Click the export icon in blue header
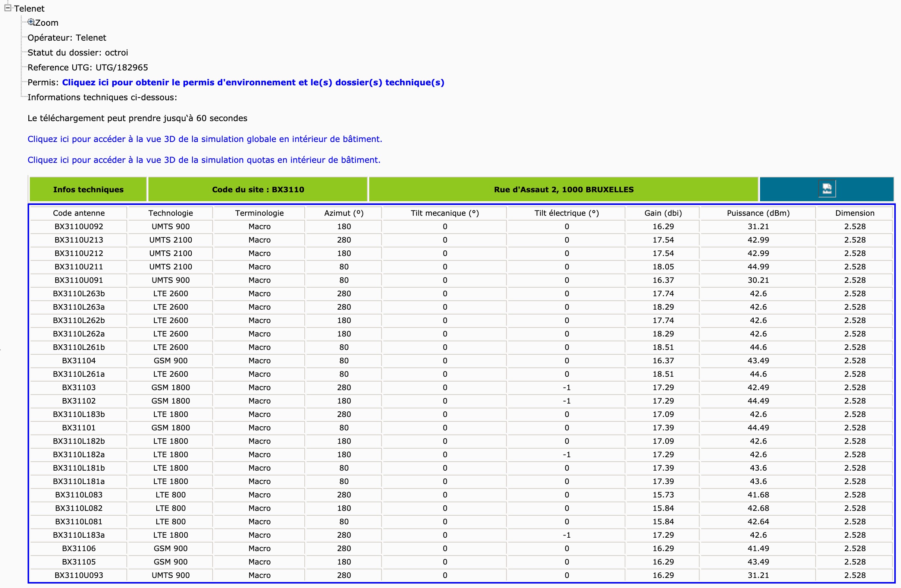 [x=827, y=189]
